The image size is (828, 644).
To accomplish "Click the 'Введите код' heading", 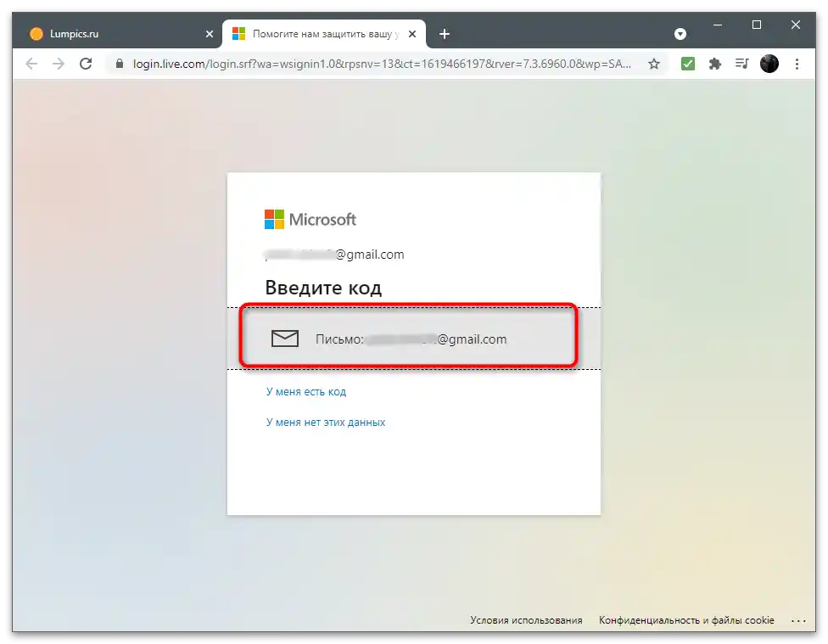I will pyautogui.click(x=323, y=288).
